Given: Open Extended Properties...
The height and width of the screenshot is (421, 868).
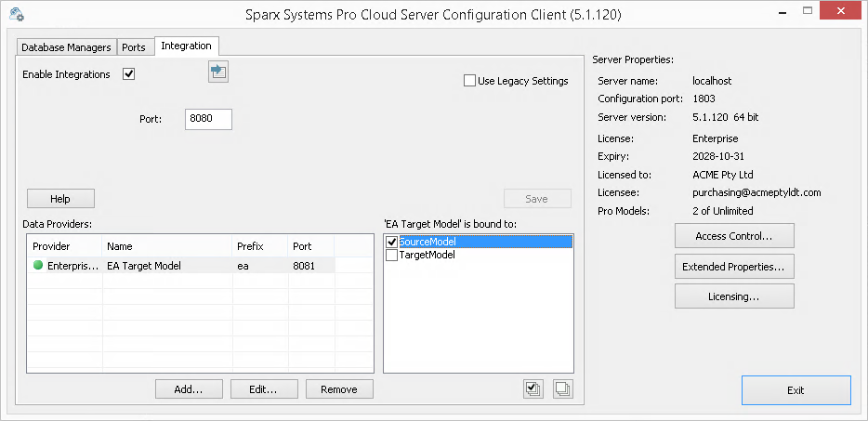Looking at the screenshot, I should click(x=734, y=267).
